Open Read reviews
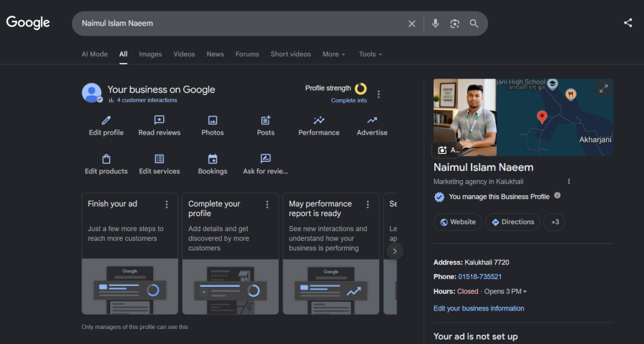Screen dimensions: 644x344 [x=160, y=126]
